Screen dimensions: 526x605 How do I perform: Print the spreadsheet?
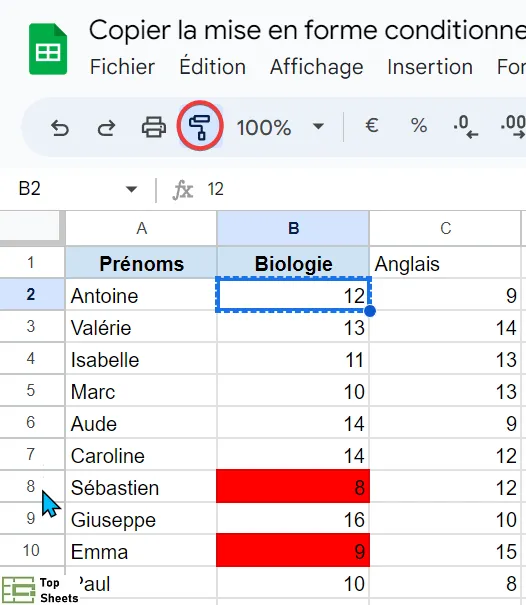(x=154, y=127)
